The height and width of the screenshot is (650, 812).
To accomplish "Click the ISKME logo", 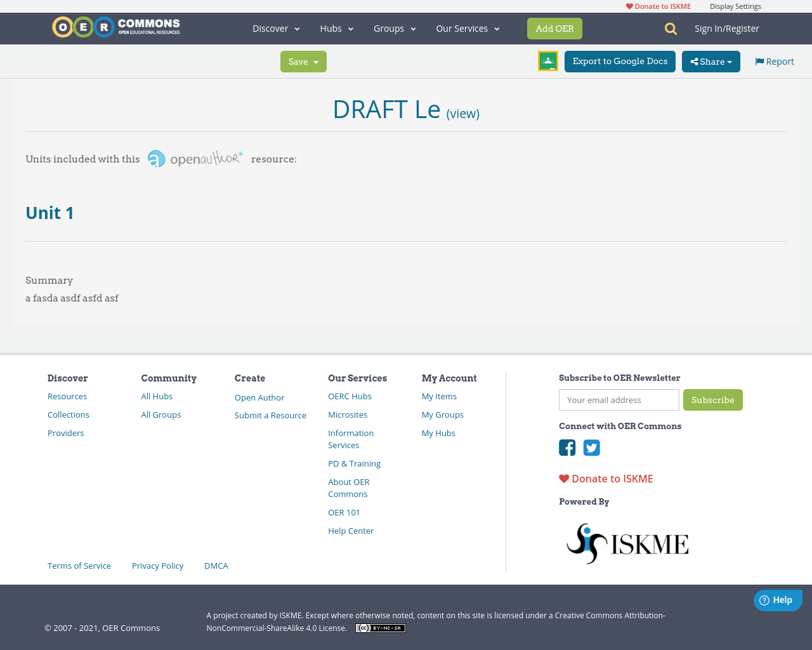I will click(x=627, y=543).
